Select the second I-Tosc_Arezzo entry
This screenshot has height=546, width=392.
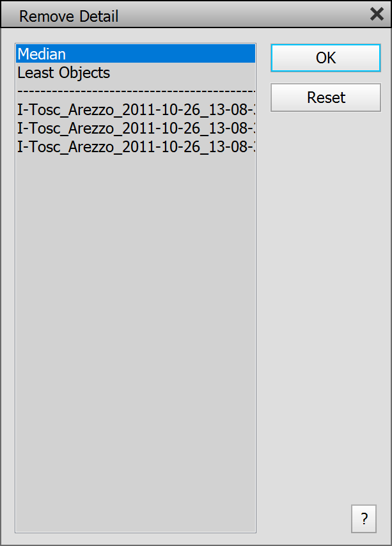tap(136, 128)
